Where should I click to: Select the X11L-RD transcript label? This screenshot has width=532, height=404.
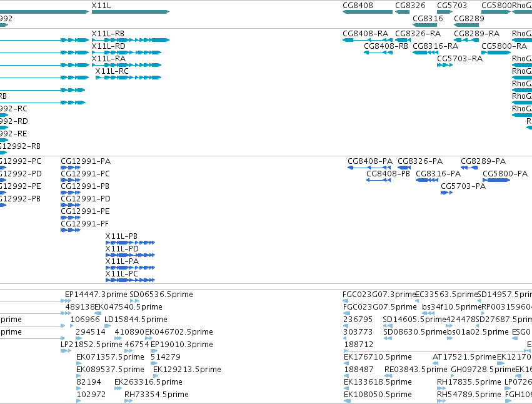coord(109,46)
